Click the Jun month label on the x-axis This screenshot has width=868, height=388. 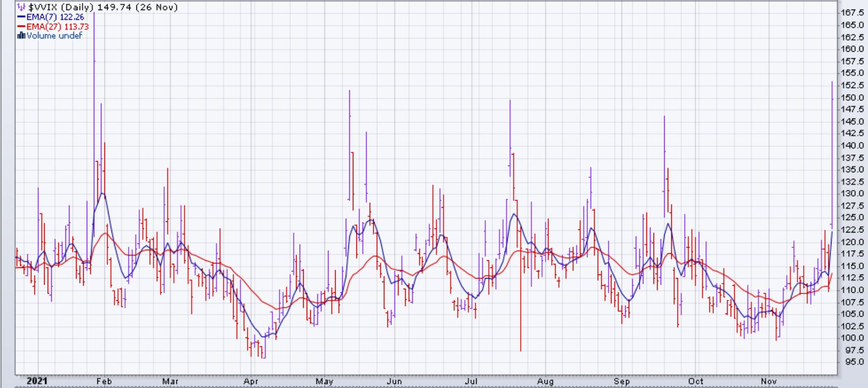click(394, 381)
